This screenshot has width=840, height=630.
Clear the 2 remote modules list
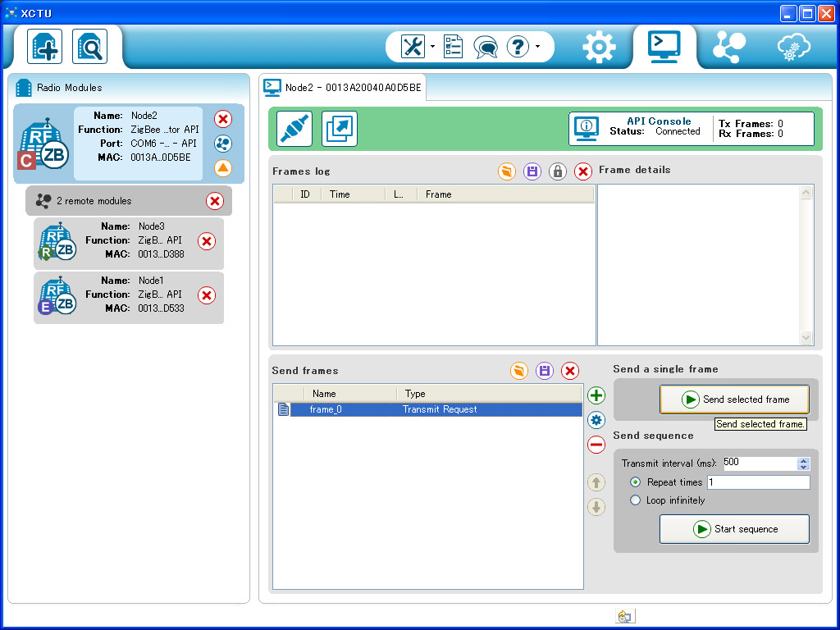pos(215,201)
